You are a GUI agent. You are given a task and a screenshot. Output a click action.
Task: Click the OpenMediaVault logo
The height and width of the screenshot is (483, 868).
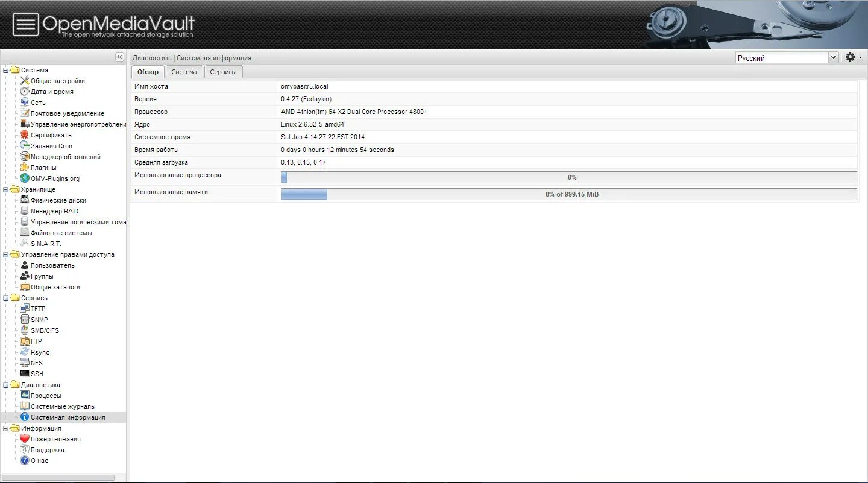click(x=104, y=25)
